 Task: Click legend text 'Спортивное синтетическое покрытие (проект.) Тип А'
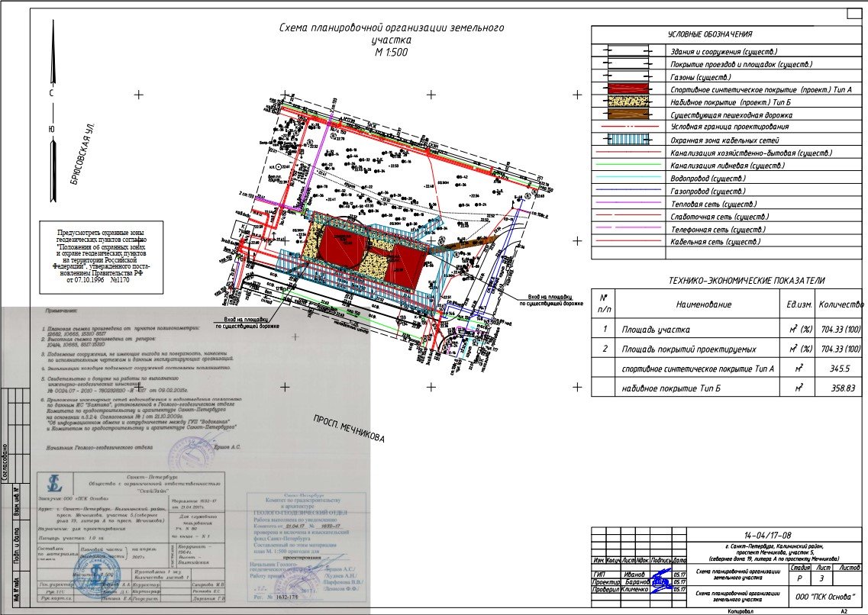tap(760, 89)
